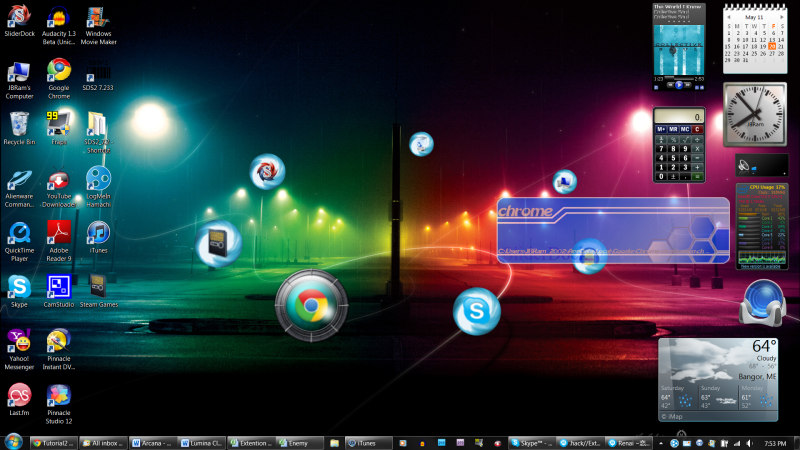
Task: Click the Steam Games bubble in circular dock
Action: tap(218, 244)
